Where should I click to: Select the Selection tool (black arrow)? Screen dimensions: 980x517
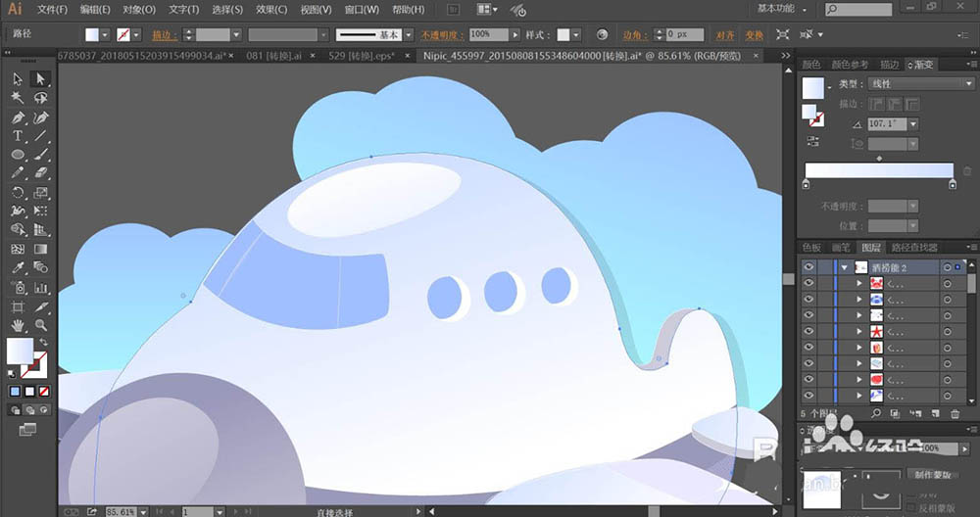point(18,78)
